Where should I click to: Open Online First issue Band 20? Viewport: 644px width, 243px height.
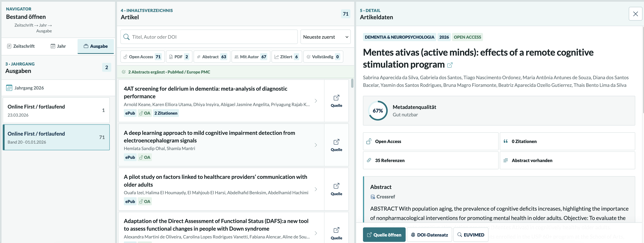tap(56, 137)
